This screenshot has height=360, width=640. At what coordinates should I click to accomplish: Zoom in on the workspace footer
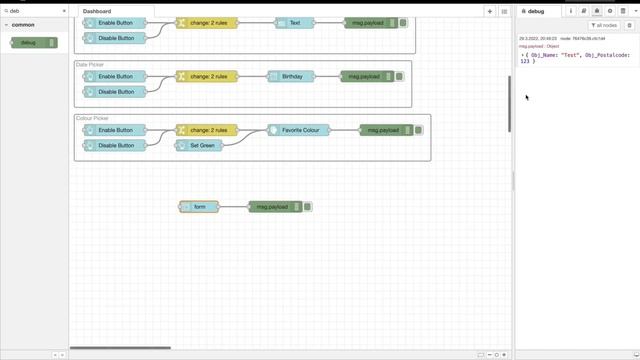tap(504, 355)
